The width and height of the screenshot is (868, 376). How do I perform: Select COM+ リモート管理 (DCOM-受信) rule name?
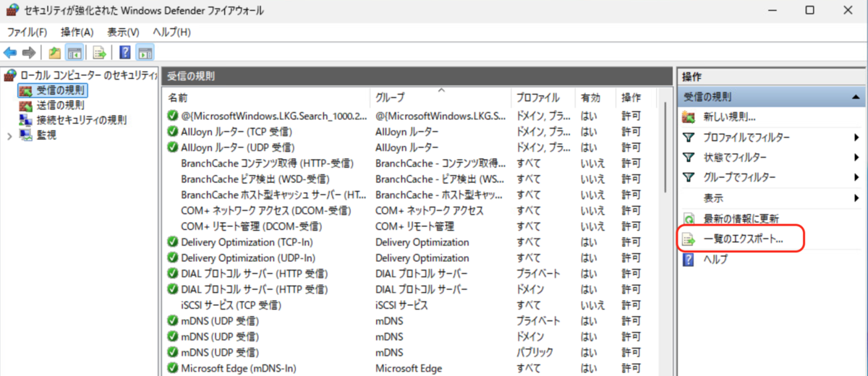tap(250, 226)
